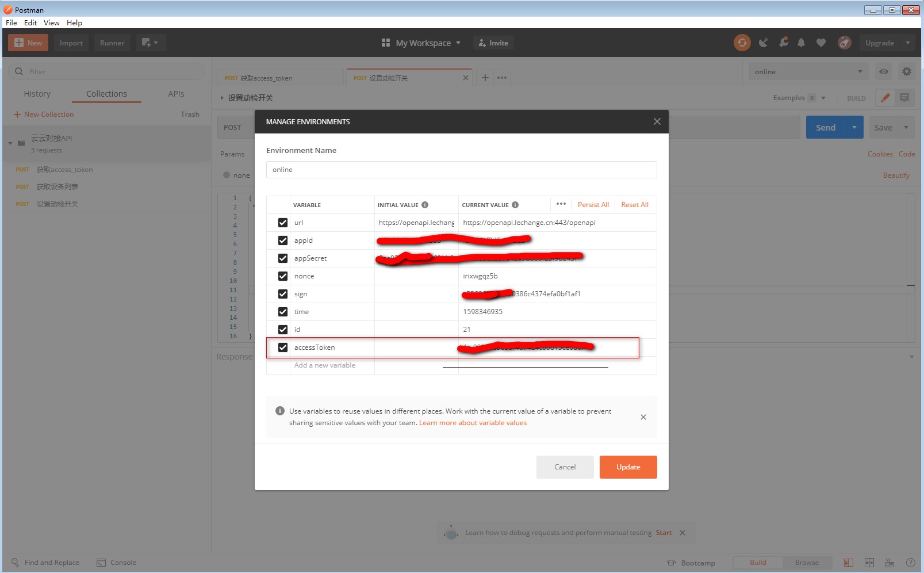Click the Update button
This screenshot has height=573, width=924.
pyautogui.click(x=628, y=467)
